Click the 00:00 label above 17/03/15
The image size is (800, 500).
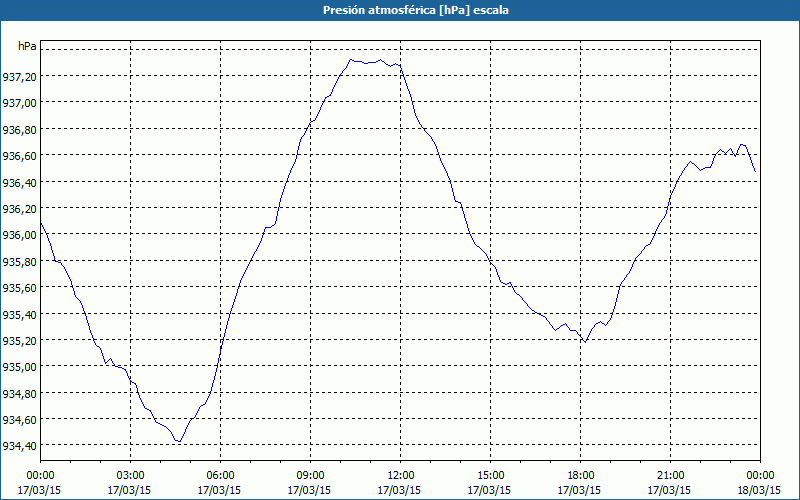click(40, 476)
